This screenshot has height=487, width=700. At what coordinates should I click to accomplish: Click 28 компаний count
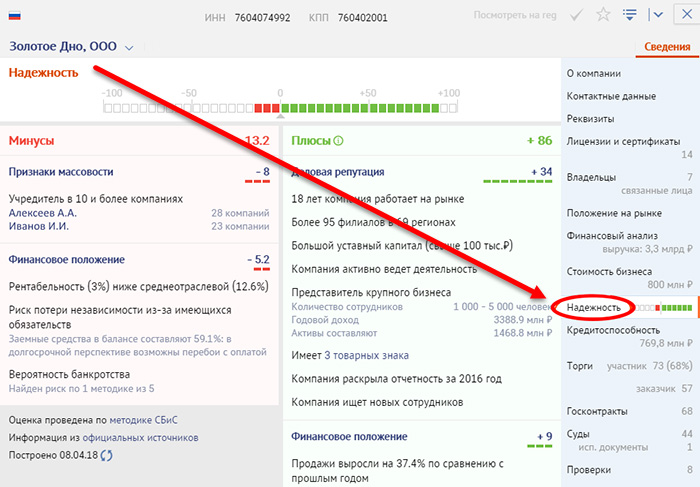pos(240,213)
